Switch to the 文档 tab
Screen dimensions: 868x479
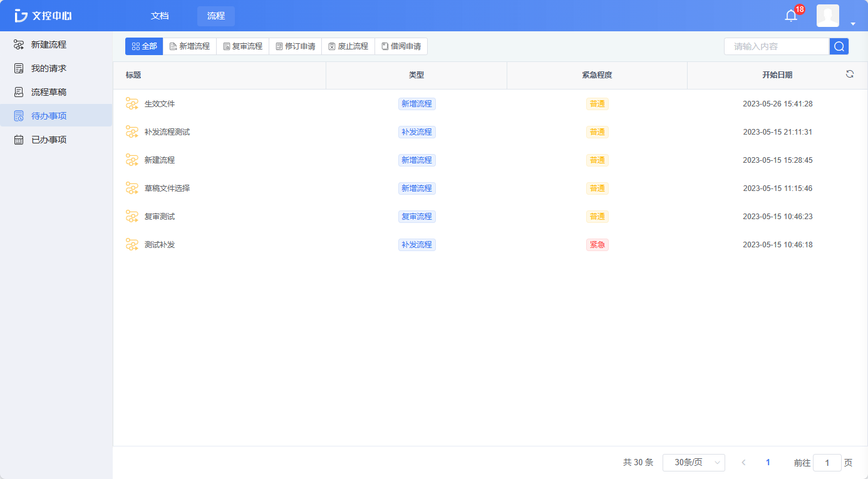pos(160,16)
